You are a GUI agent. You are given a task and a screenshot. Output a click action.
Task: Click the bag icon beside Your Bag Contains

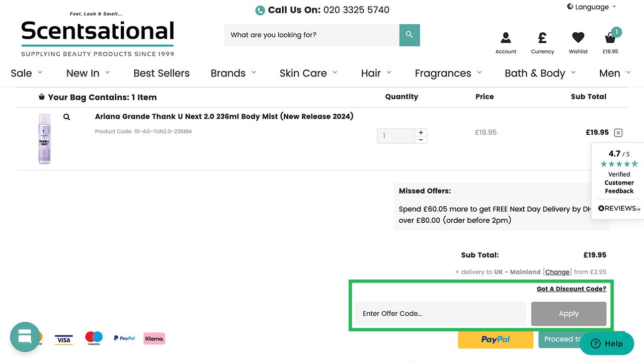pyautogui.click(x=42, y=97)
